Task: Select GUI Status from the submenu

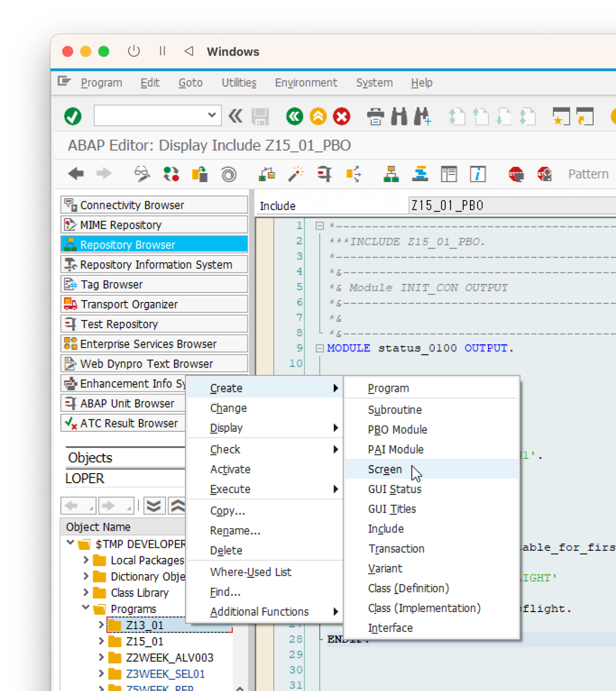Action: point(431,489)
